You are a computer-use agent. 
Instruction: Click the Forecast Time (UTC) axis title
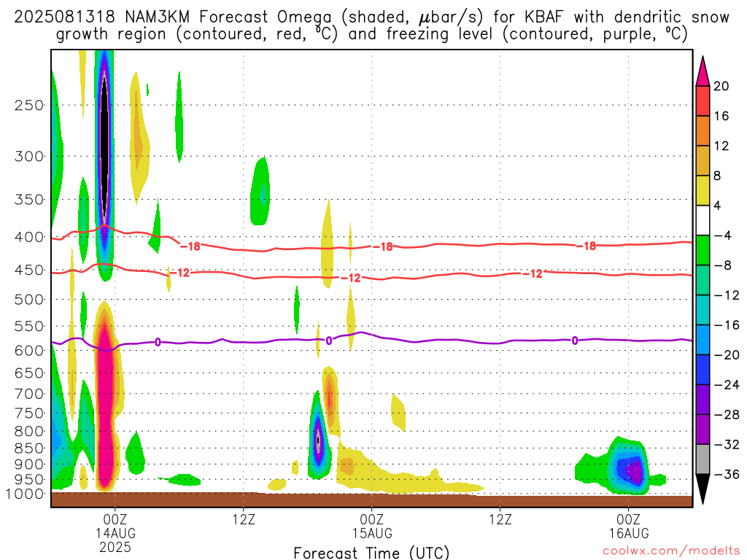pos(371,553)
